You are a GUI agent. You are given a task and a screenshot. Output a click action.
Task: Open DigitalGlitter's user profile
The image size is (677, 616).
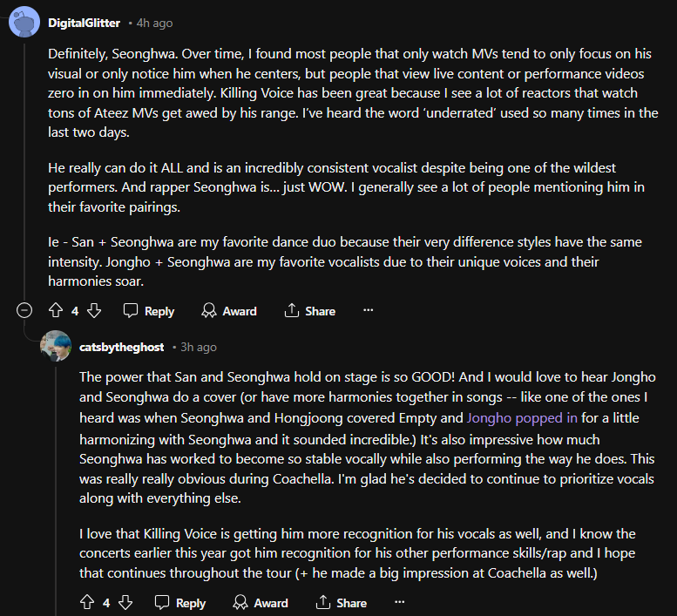tap(85, 22)
